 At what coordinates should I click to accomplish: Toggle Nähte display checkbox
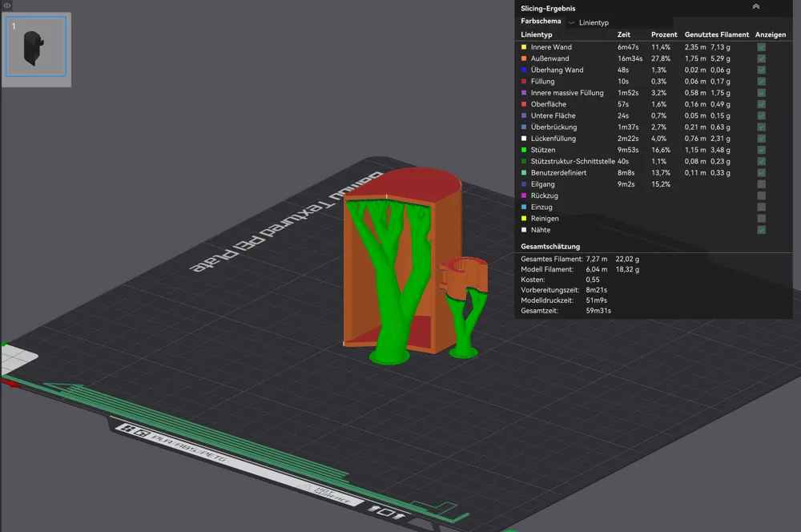click(761, 229)
